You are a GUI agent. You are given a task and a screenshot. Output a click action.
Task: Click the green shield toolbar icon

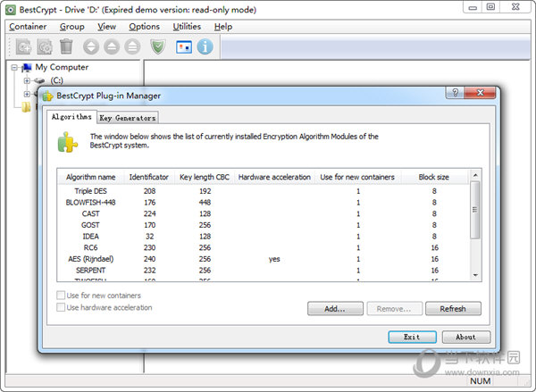coord(158,46)
